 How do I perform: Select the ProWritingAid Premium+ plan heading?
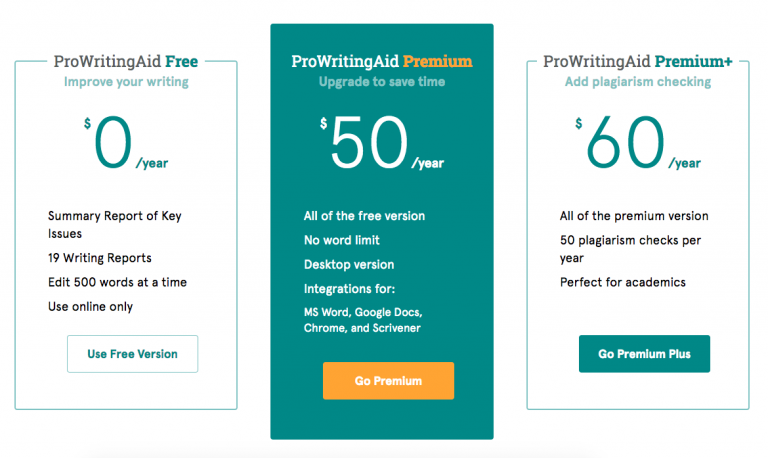click(637, 62)
